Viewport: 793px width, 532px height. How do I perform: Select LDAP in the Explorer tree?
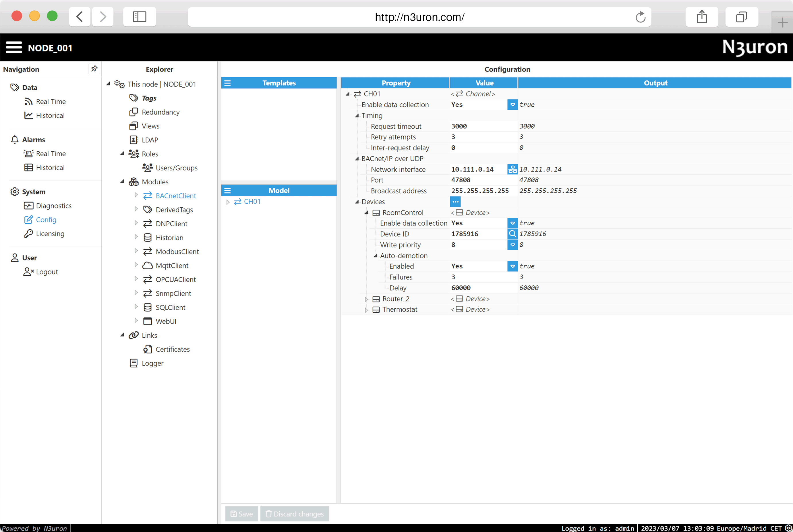(x=144, y=140)
